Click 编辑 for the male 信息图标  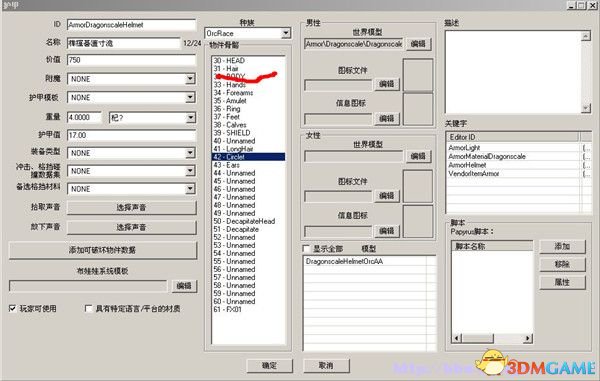click(386, 119)
